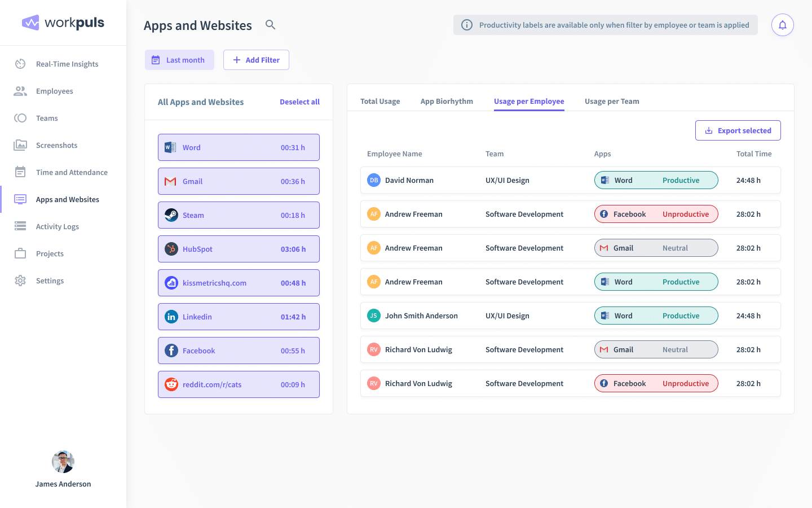Click the Deselect all link
812x508 pixels.
tap(299, 102)
